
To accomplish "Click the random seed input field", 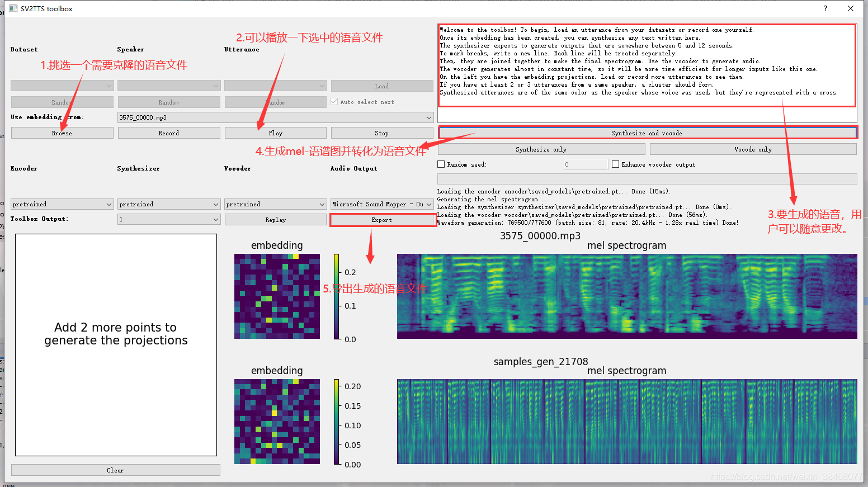I will click(x=586, y=164).
